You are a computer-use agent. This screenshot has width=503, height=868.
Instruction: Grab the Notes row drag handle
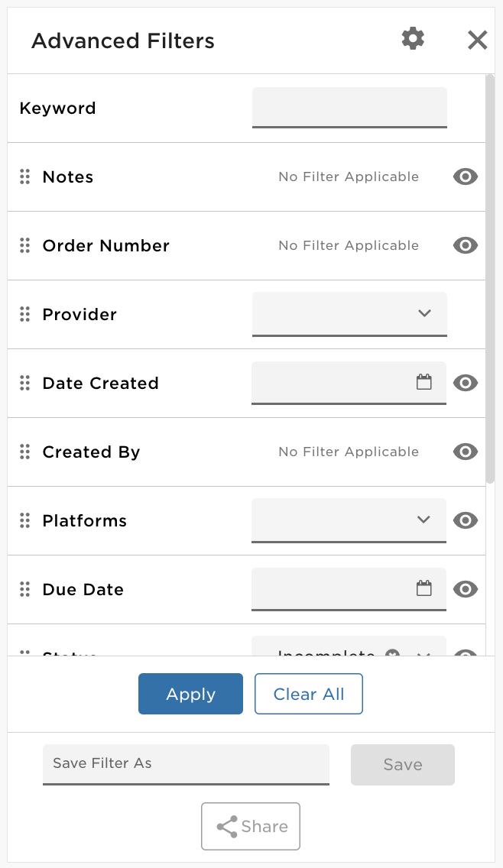point(25,177)
